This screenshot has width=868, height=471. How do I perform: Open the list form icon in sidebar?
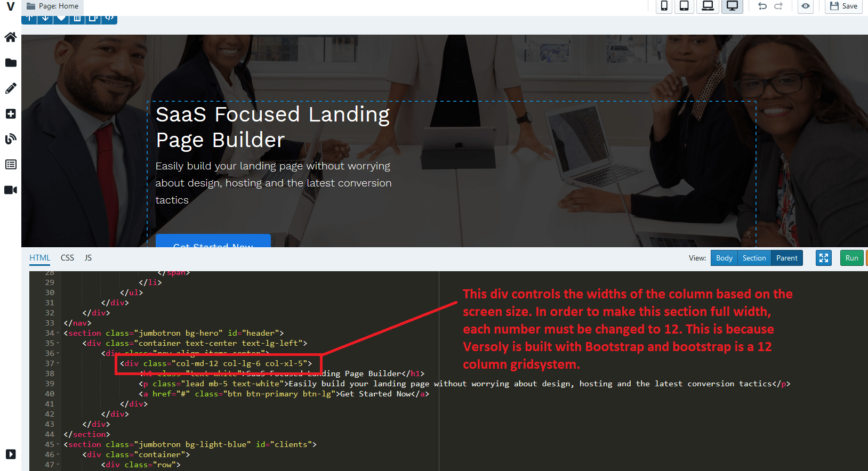pyautogui.click(x=11, y=165)
